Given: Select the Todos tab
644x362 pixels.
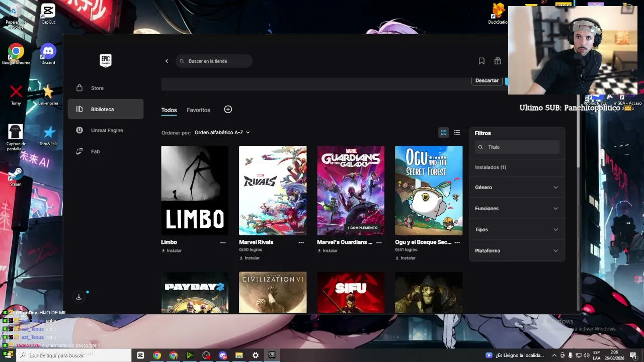Looking at the screenshot, I should 169,110.
